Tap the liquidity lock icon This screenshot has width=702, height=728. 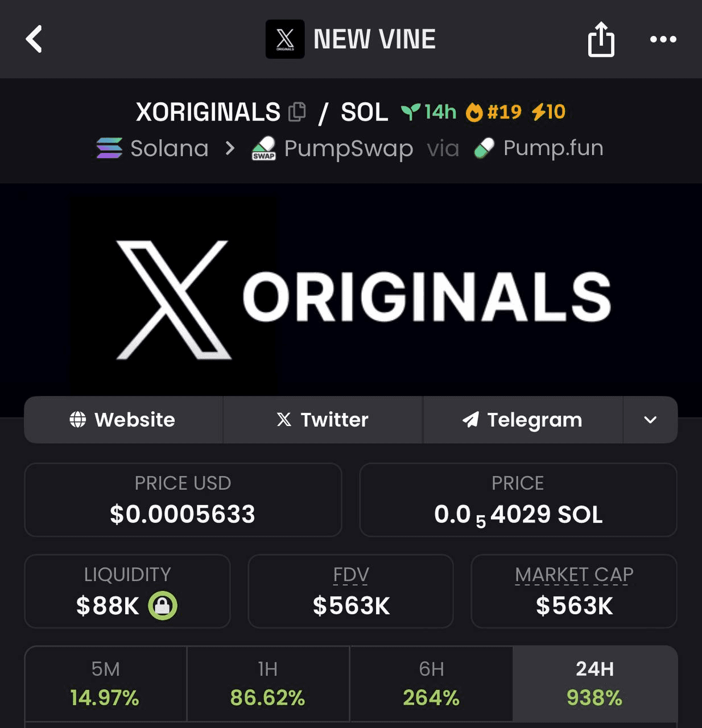[x=163, y=606]
